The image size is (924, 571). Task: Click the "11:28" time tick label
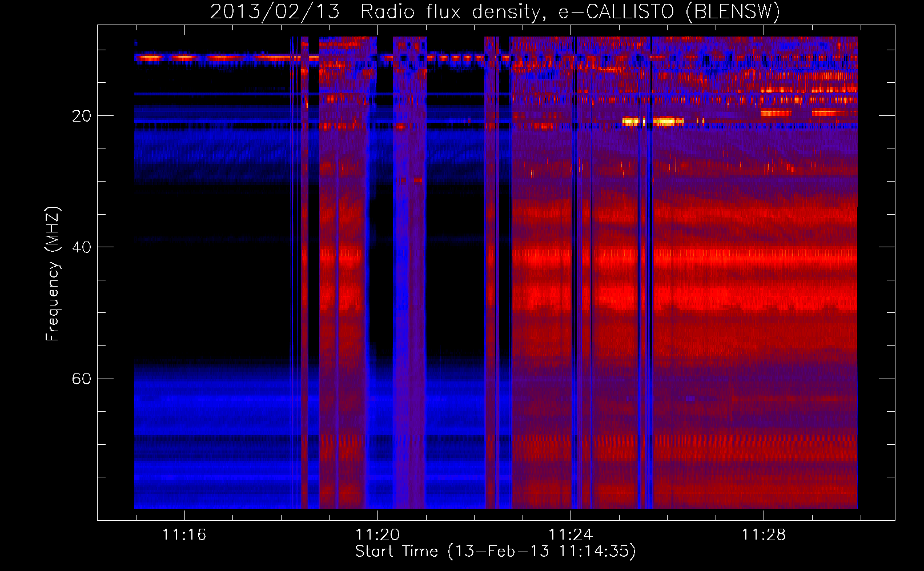tap(764, 535)
